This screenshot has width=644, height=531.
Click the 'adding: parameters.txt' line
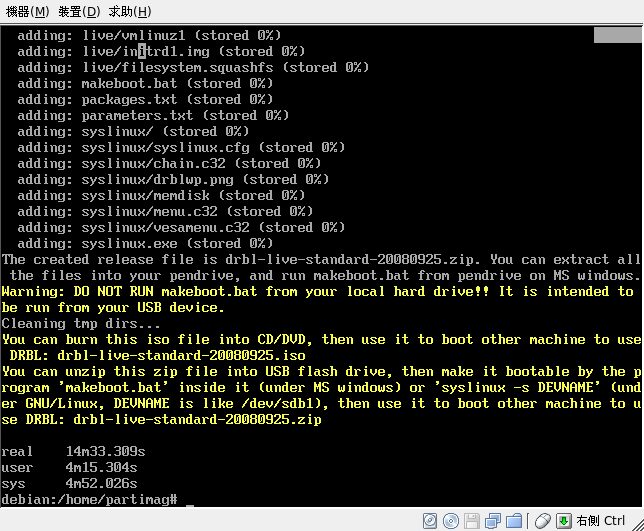coord(153,115)
